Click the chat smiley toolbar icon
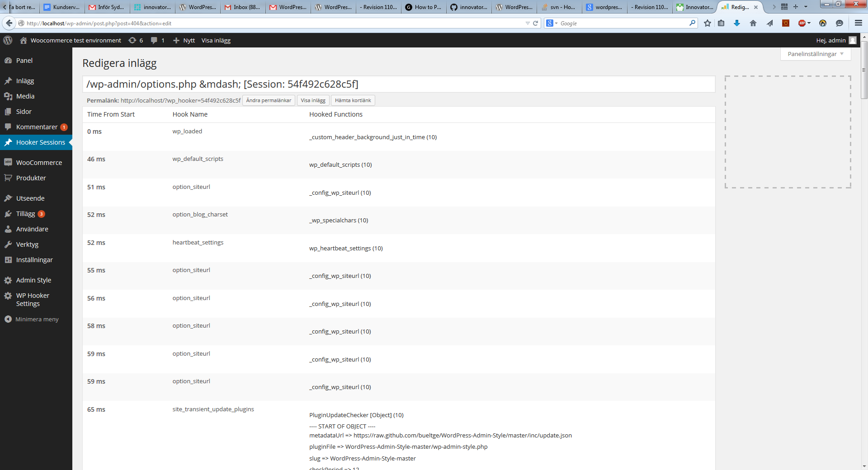 [840, 23]
